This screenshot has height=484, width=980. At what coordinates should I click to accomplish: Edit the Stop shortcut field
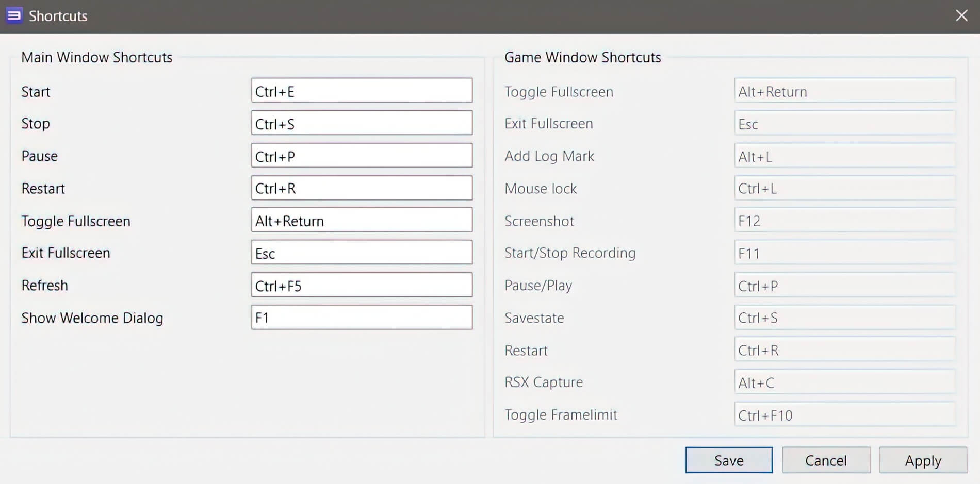pyautogui.click(x=362, y=123)
